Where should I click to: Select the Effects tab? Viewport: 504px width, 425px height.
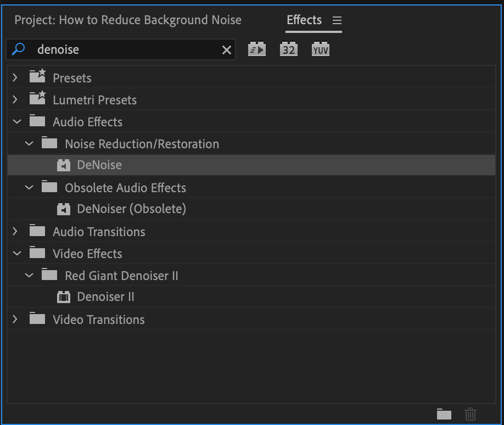point(304,20)
